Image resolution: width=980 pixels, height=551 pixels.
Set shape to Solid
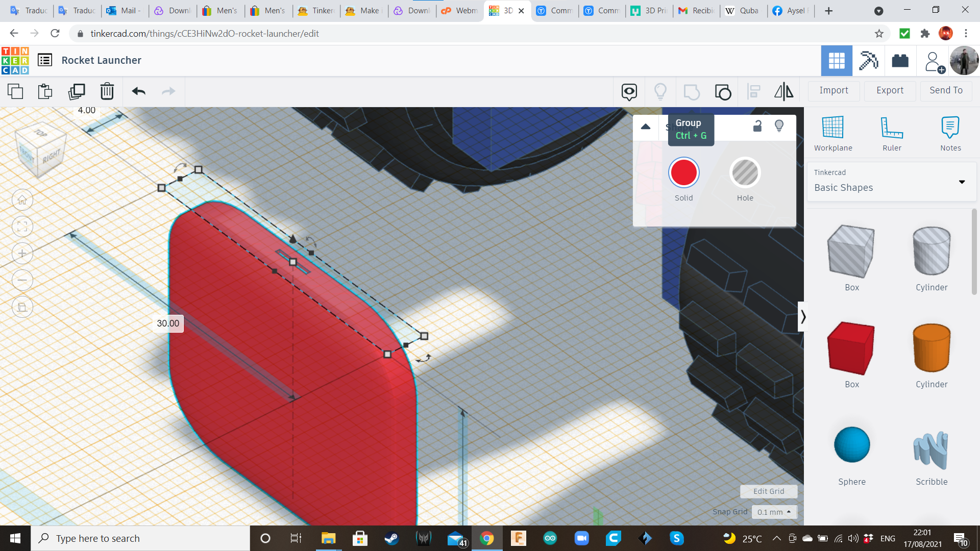tap(683, 172)
